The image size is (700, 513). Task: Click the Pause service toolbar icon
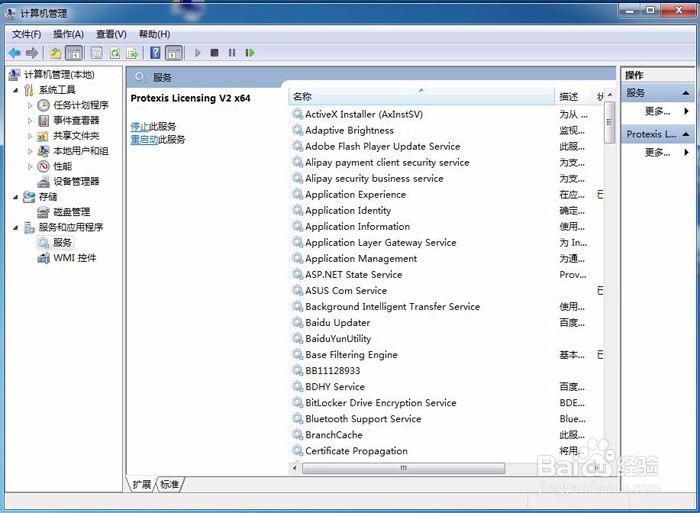pyautogui.click(x=232, y=53)
